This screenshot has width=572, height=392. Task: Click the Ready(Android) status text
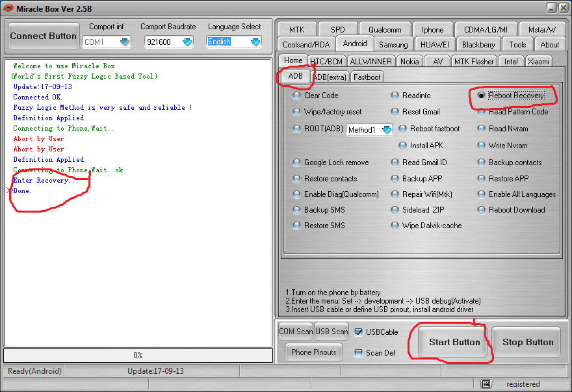(34, 371)
